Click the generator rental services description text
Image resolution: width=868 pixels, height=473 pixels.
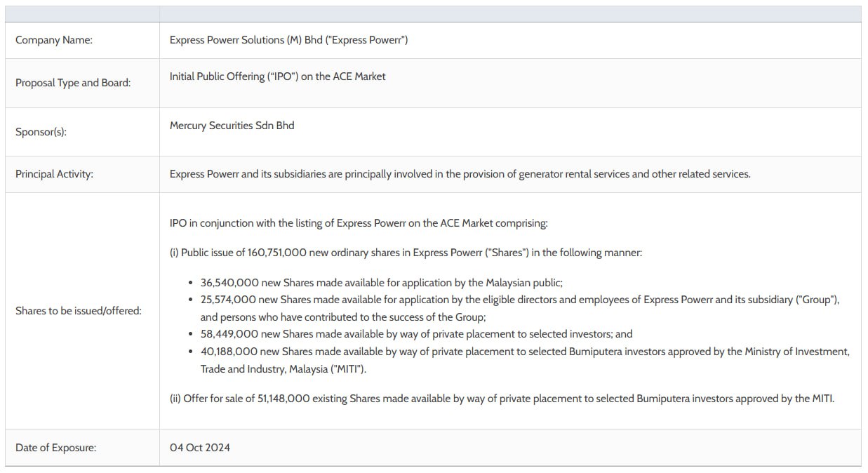[x=460, y=174]
